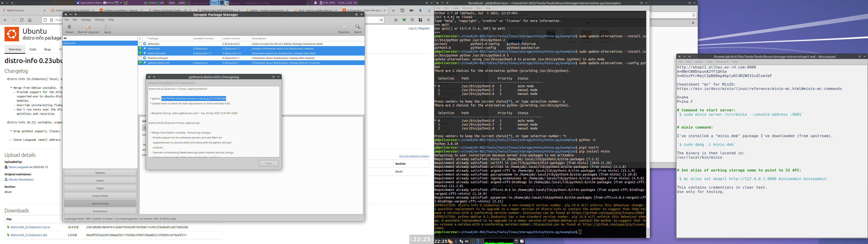Open the Package menu in Synaptic

coord(86,20)
